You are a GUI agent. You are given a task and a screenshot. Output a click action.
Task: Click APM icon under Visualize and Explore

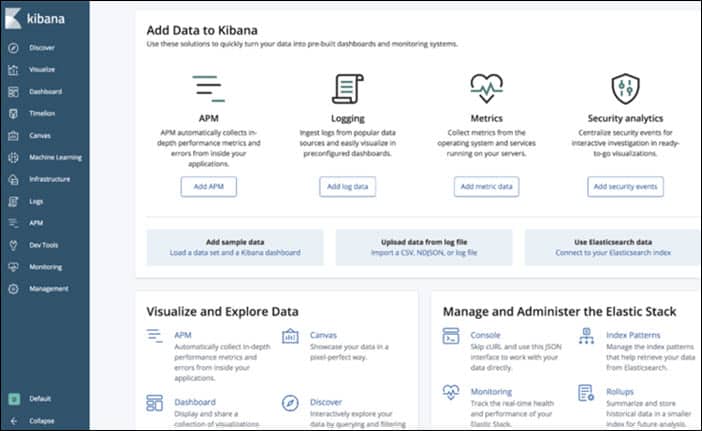pyautogui.click(x=155, y=336)
